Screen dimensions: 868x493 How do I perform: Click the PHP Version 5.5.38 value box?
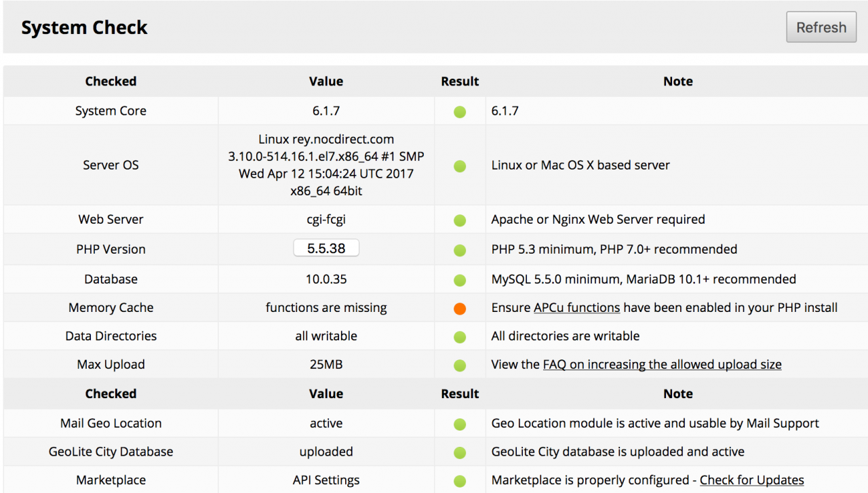[326, 249]
